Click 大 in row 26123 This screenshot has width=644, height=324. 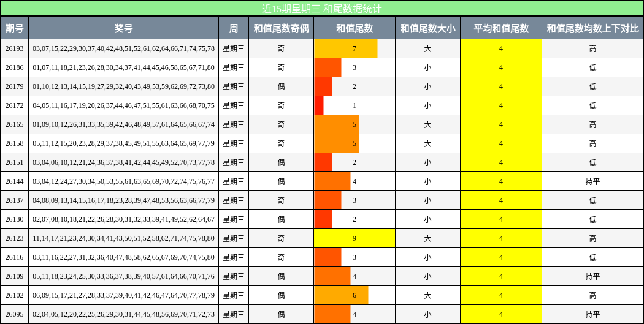[x=427, y=238]
